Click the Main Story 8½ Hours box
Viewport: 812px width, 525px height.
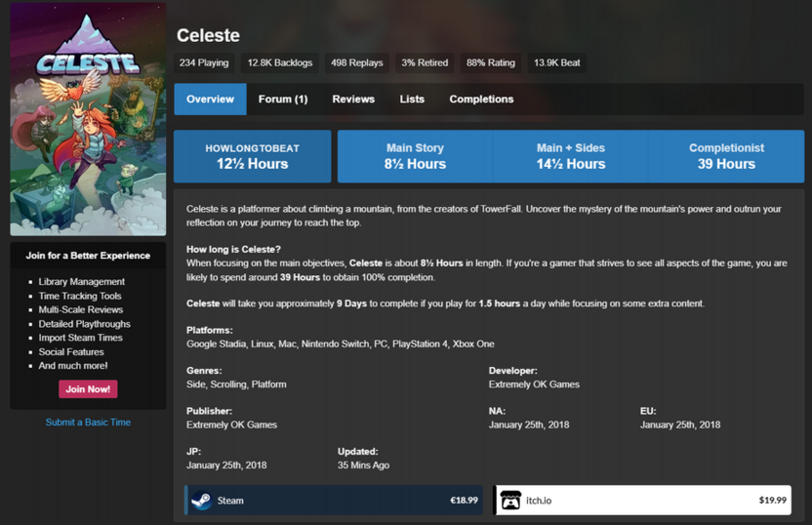415,156
